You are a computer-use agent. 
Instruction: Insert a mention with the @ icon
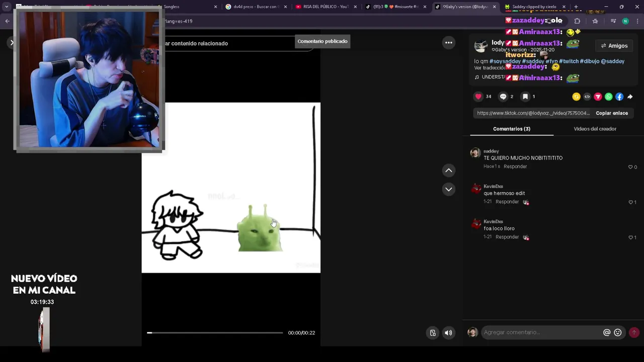607,332
